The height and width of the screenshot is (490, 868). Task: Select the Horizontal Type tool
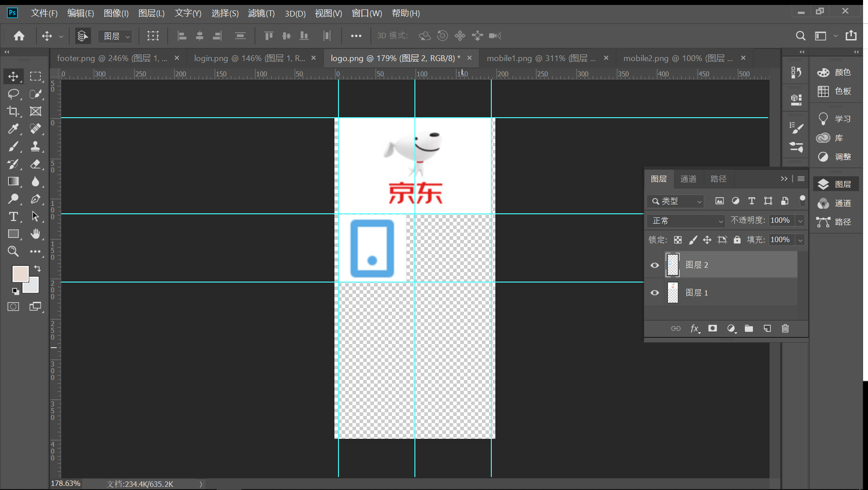click(x=13, y=216)
